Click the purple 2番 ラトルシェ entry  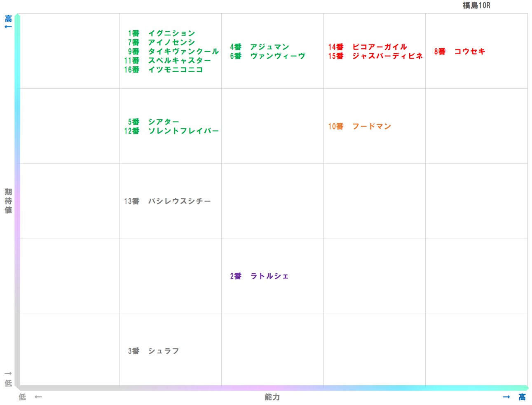click(259, 276)
